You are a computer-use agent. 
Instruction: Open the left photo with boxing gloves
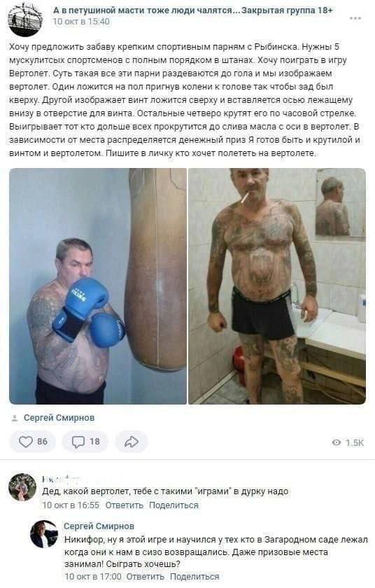[98, 286]
